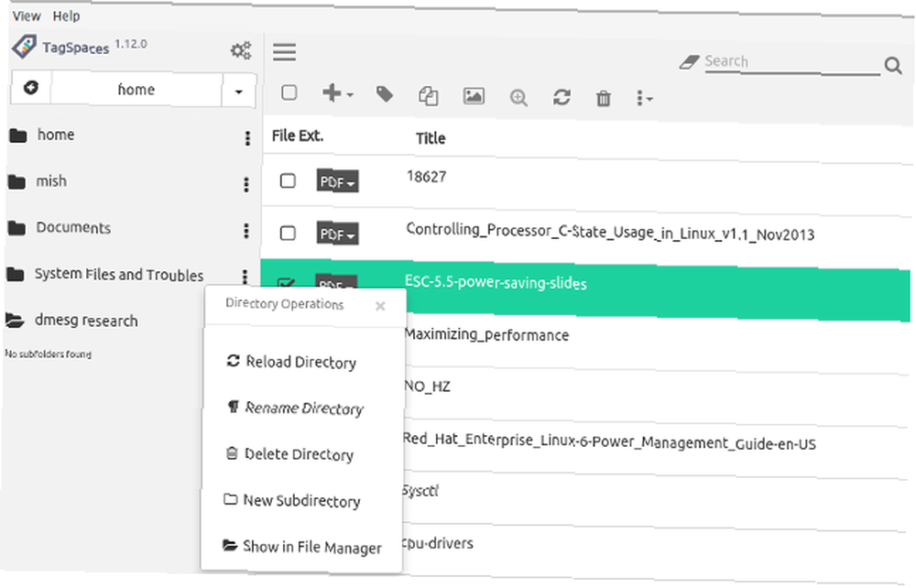Click the TagSpaces logo icon
Viewport: 916px width, 588px height.
tap(24, 46)
